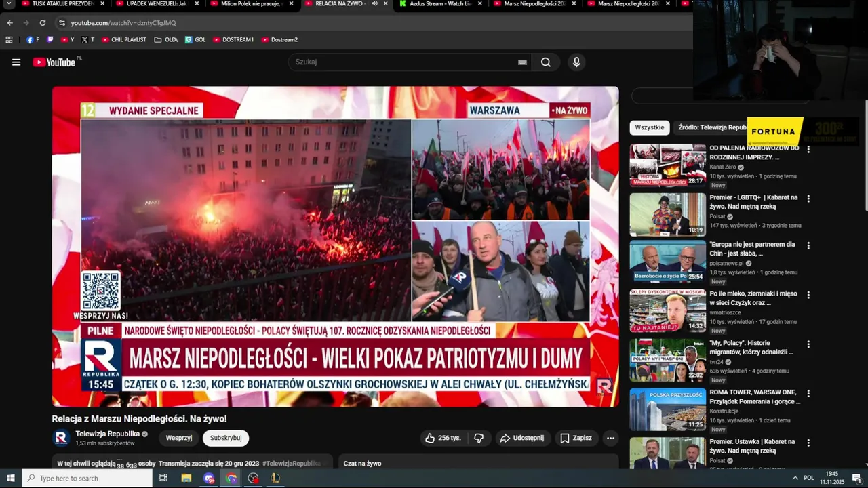The image size is (868, 488).
Task: Open the #TelewizjaRepublika hashtag link
Action: (x=291, y=464)
